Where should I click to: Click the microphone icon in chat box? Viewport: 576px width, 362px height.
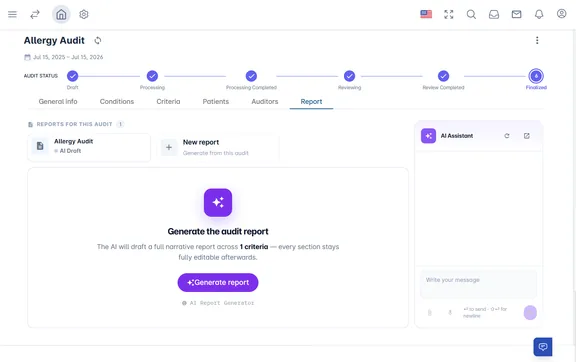pyautogui.click(x=450, y=313)
